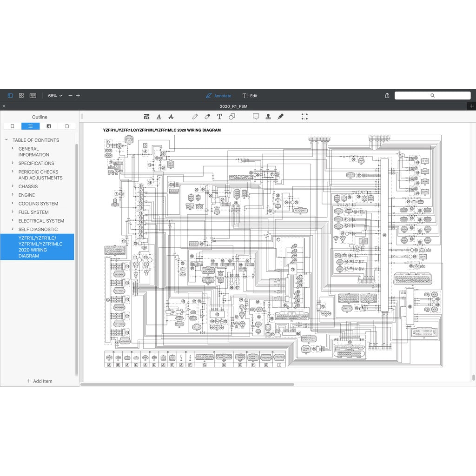This screenshot has height=476, width=476.
Task: Select the stamp tool
Action: point(268,117)
